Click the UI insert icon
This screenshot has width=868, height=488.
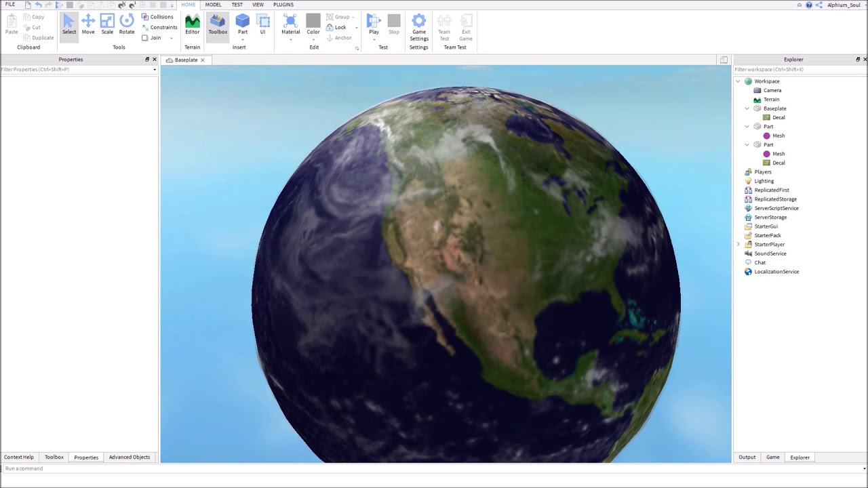coord(263,24)
